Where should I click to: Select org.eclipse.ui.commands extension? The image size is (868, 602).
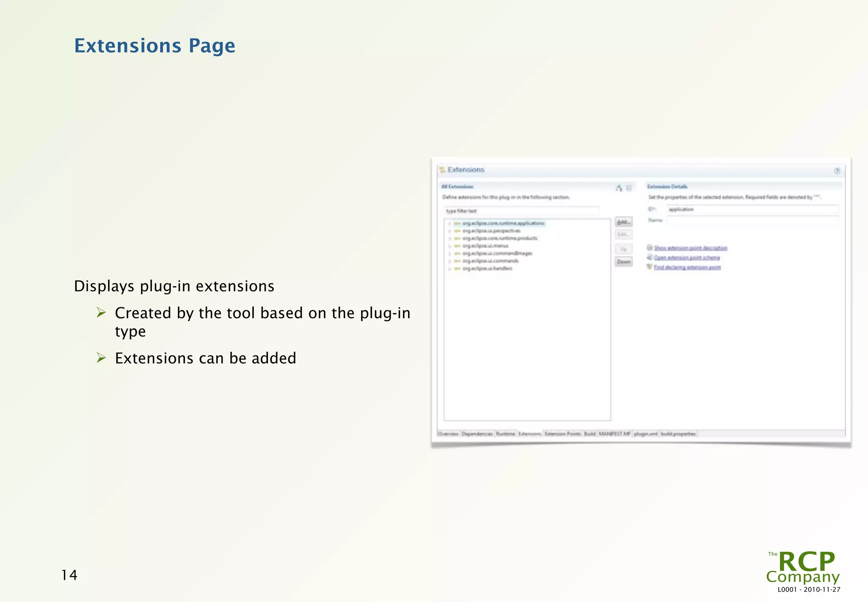coord(491,261)
